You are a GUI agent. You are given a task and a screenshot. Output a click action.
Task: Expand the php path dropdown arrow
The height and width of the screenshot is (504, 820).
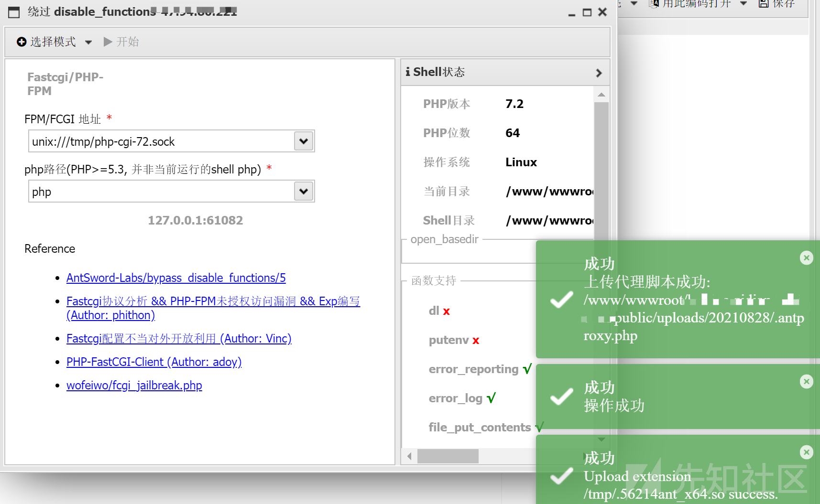click(x=304, y=192)
